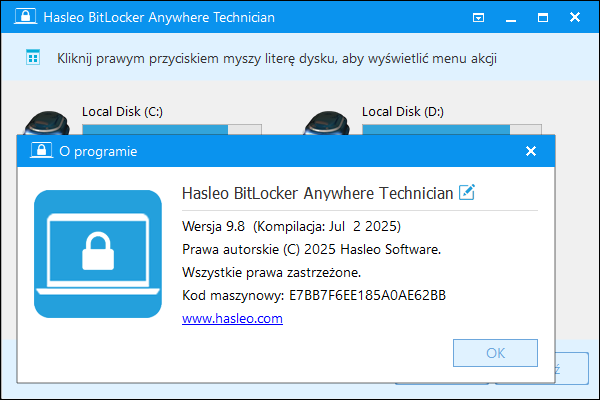The width and height of the screenshot is (600, 400).
Task: Click the edit license pencil icon
Action: (x=467, y=192)
